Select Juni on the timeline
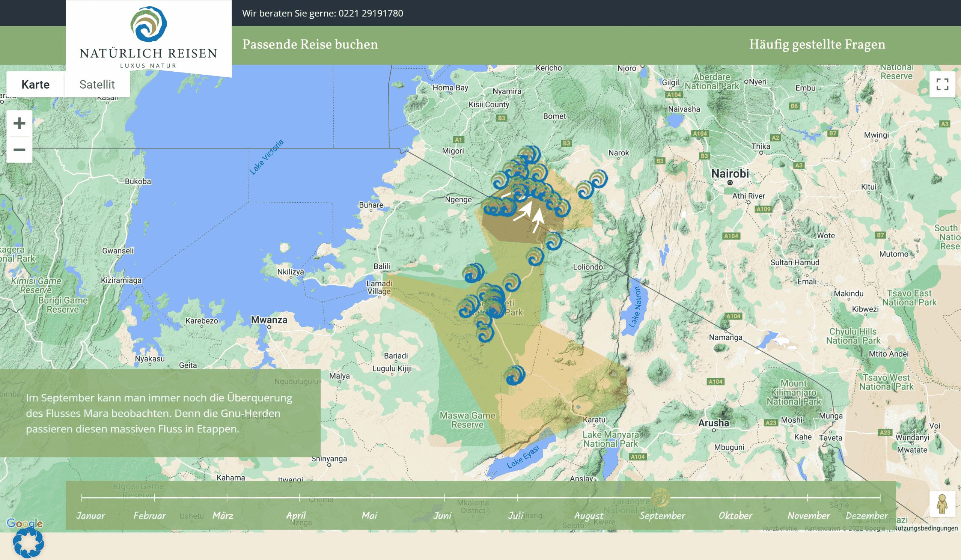The image size is (961, 560). (x=442, y=515)
